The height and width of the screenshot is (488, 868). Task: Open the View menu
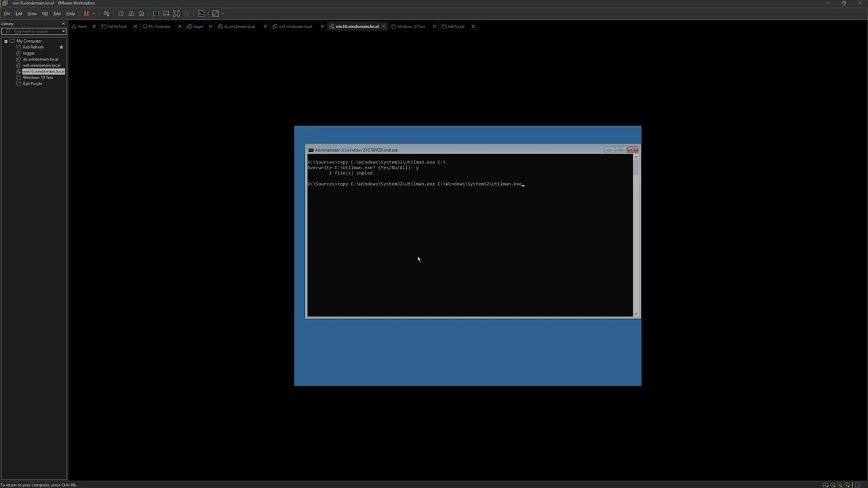[x=32, y=14]
